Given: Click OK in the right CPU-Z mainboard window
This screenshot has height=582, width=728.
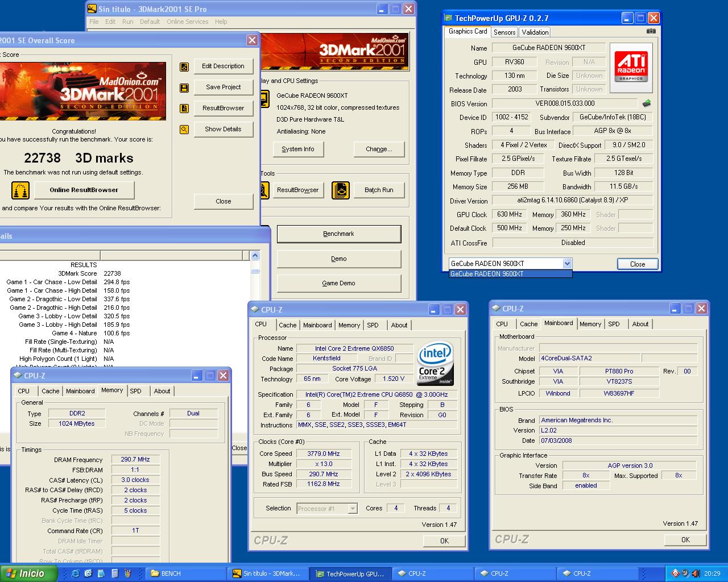Looking at the screenshot, I should point(685,540).
